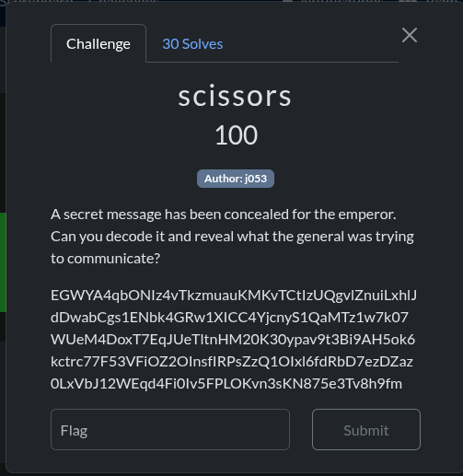Focus the Flag input field
This screenshot has height=476, width=463.
pos(170,429)
